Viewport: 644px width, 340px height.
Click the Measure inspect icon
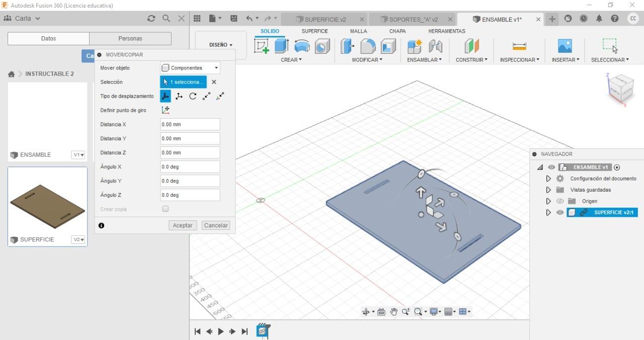tap(519, 46)
